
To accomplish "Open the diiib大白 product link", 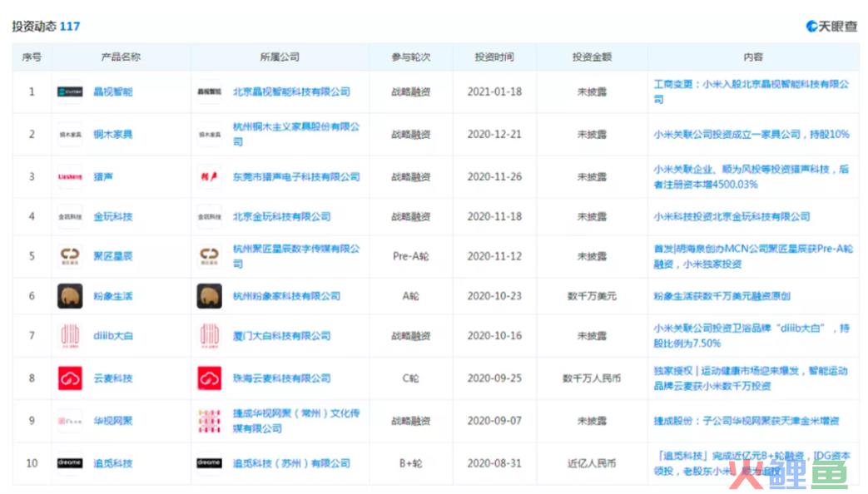I will pos(113,336).
